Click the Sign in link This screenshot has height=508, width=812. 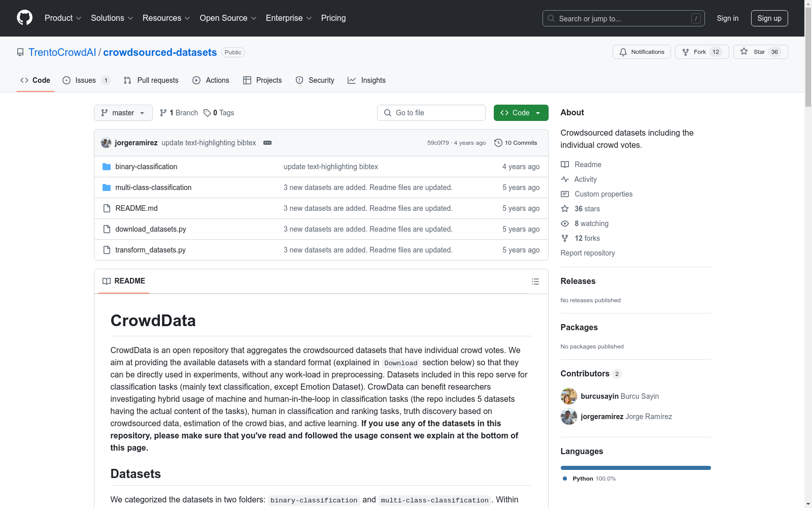tap(728, 18)
